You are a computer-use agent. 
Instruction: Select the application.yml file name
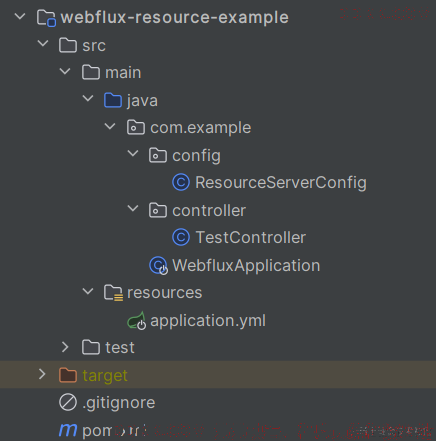pyautogui.click(x=208, y=321)
